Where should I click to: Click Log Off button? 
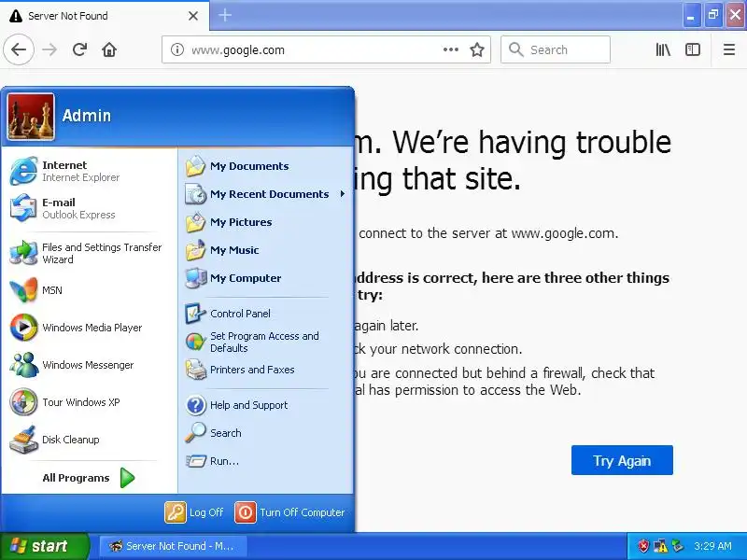194,512
